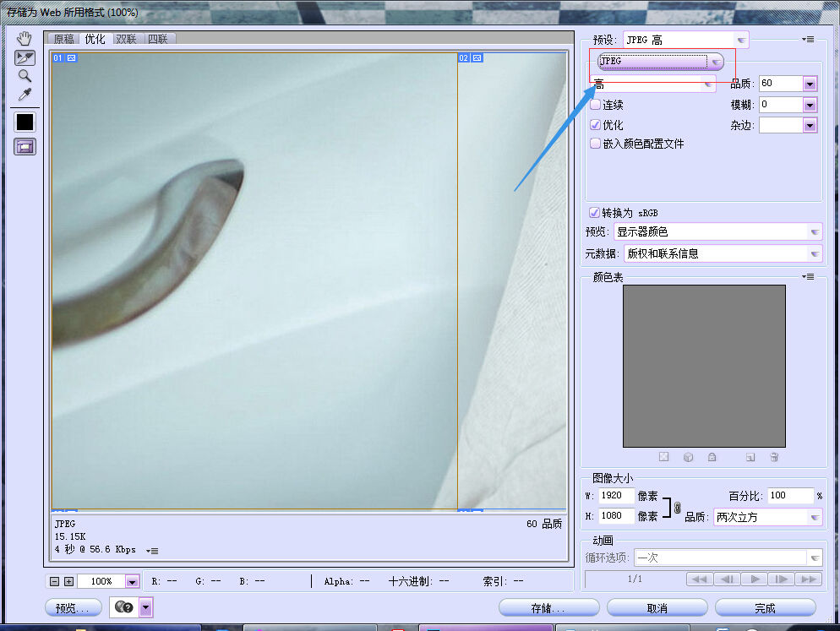Select the Slice Select tool
This screenshot has width=840, height=631.
click(x=25, y=57)
